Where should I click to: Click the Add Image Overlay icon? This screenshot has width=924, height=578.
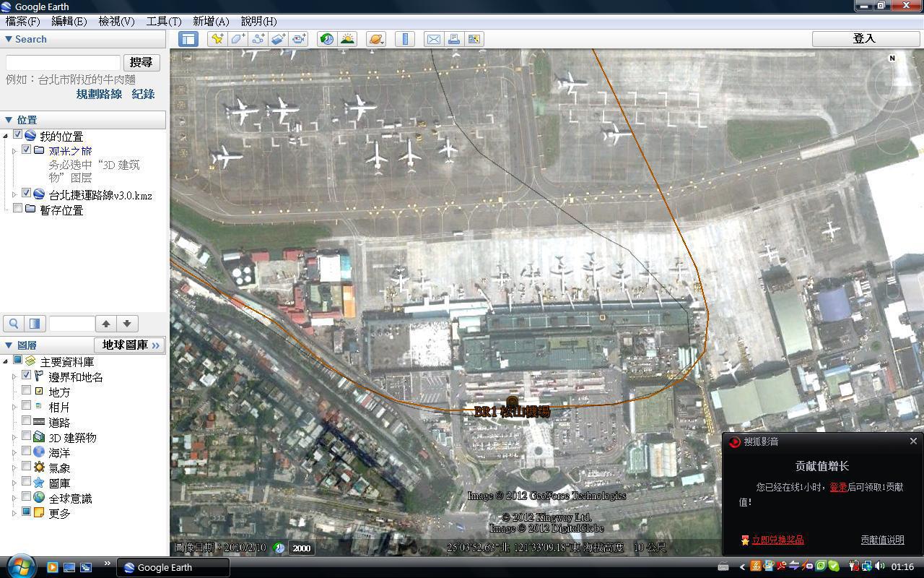tap(278, 39)
